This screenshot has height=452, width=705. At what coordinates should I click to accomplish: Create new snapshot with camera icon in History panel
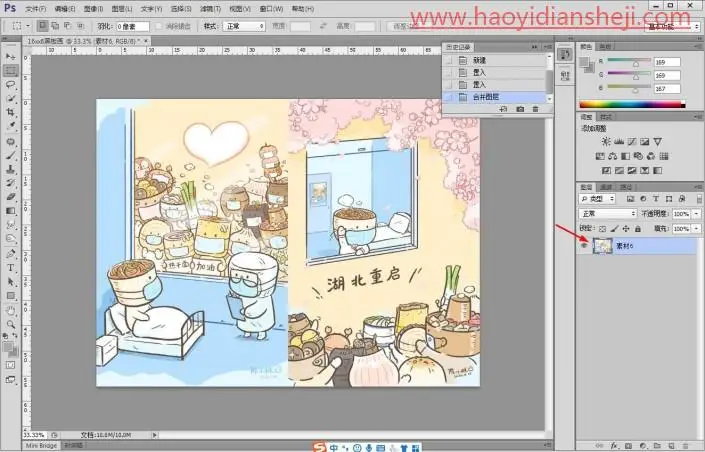[x=520, y=109]
